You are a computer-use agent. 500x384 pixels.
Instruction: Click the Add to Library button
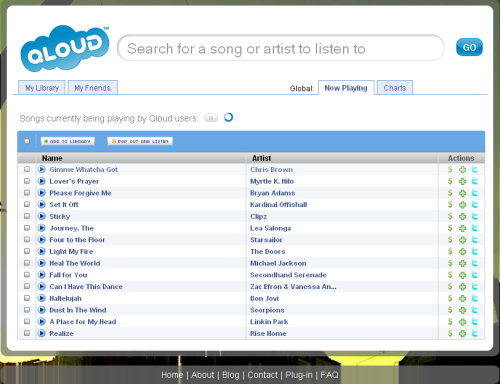pyautogui.click(x=68, y=141)
